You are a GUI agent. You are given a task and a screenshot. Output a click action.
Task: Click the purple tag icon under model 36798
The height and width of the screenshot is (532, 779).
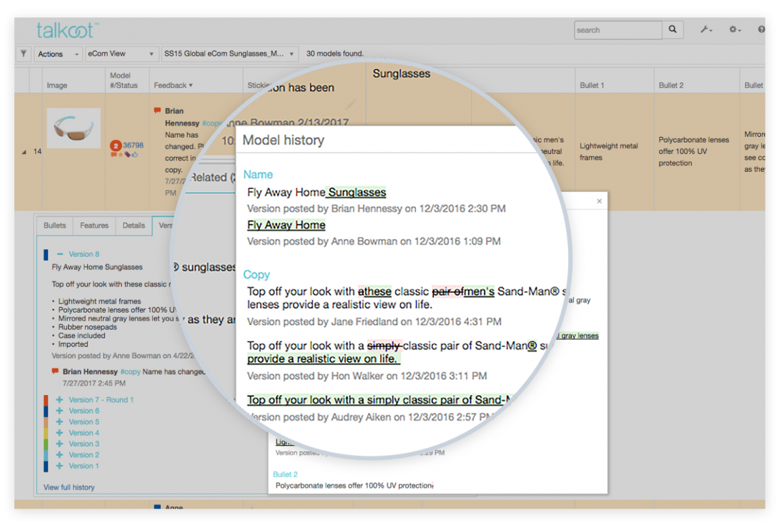click(127, 154)
